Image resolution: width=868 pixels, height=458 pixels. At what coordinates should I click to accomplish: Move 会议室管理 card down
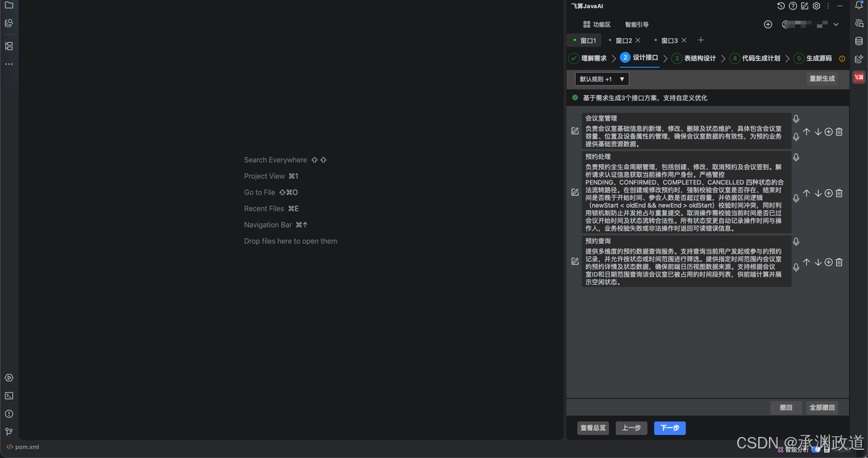818,132
